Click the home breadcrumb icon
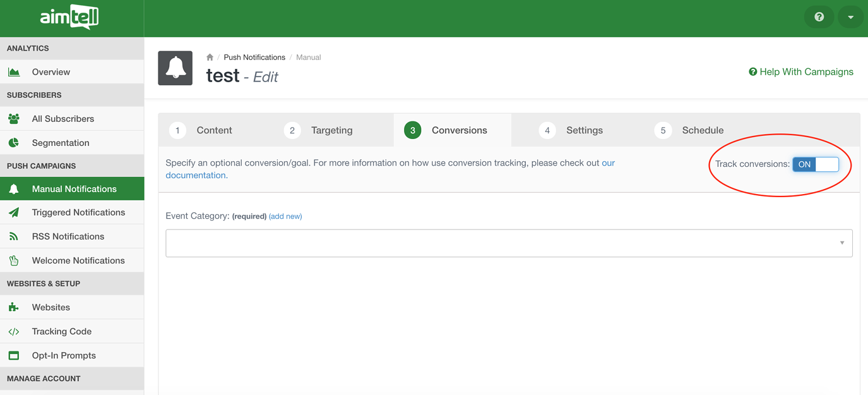Viewport: 868px width, 395px height. tap(210, 57)
